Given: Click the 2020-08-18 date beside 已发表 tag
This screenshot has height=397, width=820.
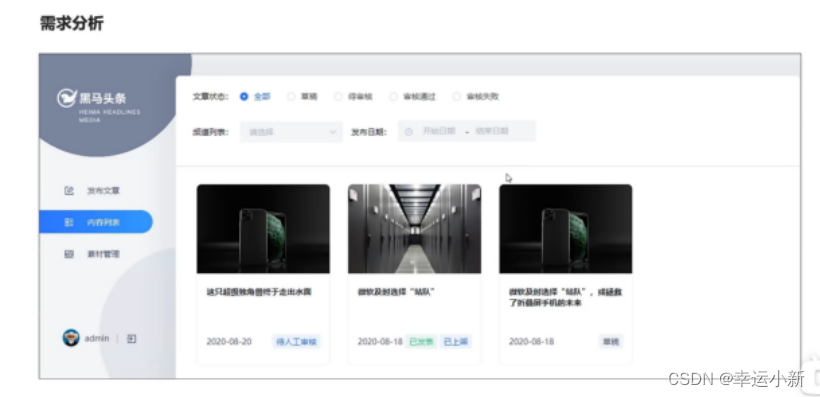Looking at the screenshot, I should (380, 342).
